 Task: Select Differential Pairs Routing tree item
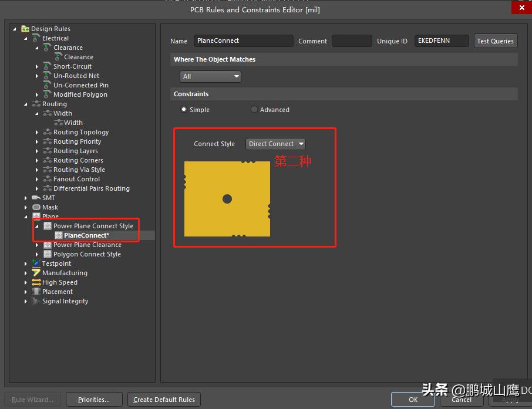(x=91, y=188)
